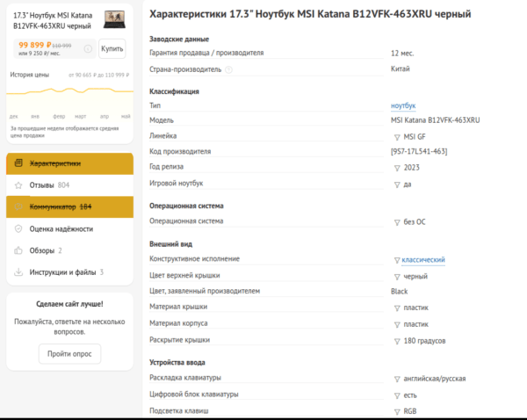
Task: Open the Коммуникатор section
Action: click(x=70, y=206)
